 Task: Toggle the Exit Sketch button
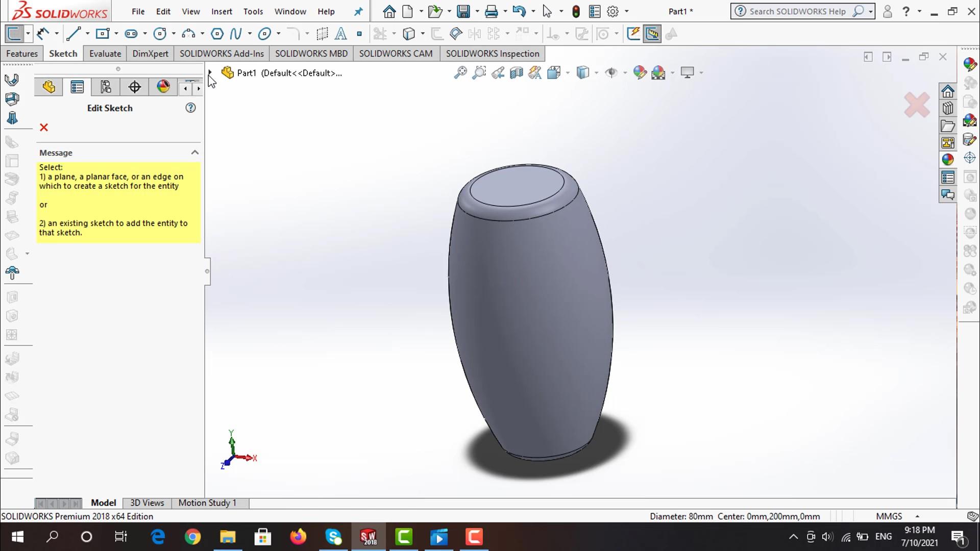coord(14,34)
